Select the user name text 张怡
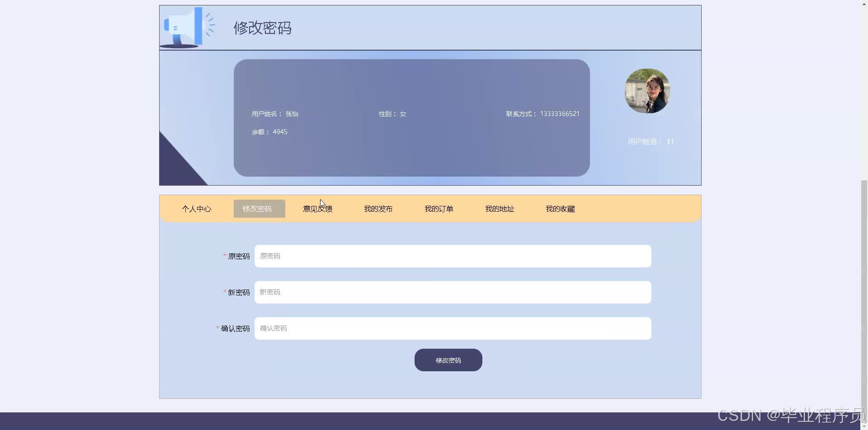This screenshot has height=430, width=868. [x=292, y=114]
